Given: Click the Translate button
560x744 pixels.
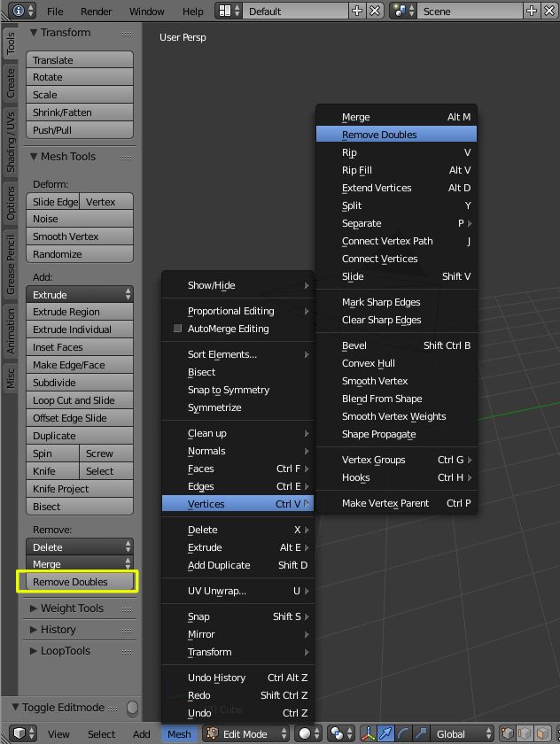Looking at the screenshot, I should coord(80,60).
